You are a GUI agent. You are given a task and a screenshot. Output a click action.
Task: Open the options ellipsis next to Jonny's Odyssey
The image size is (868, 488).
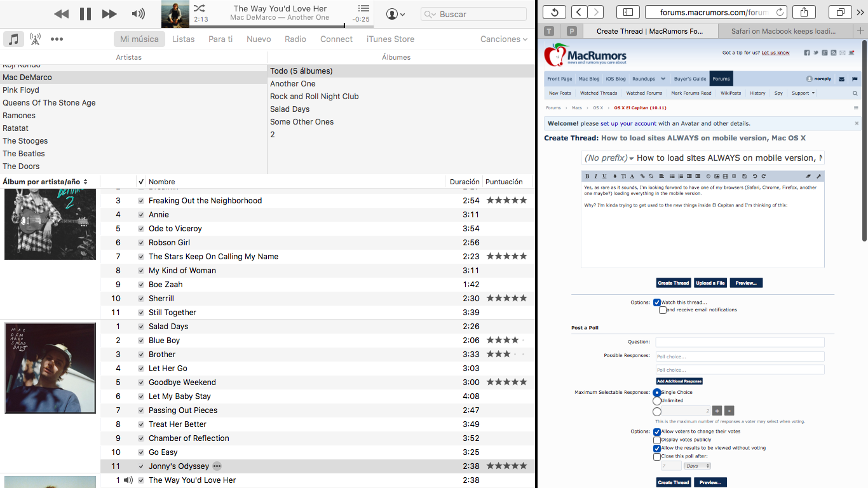(x=217, y=466)
